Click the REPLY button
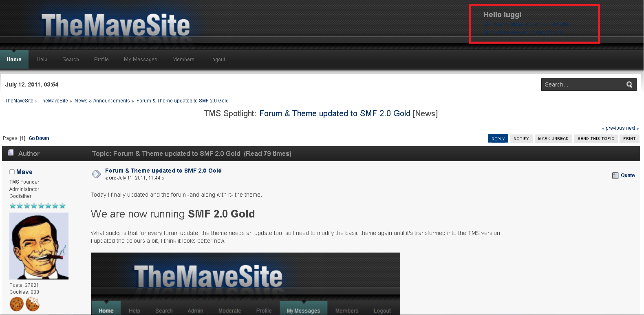Viewport: 644px width, 315px height. pyautogui.click(x=498, y=139)
